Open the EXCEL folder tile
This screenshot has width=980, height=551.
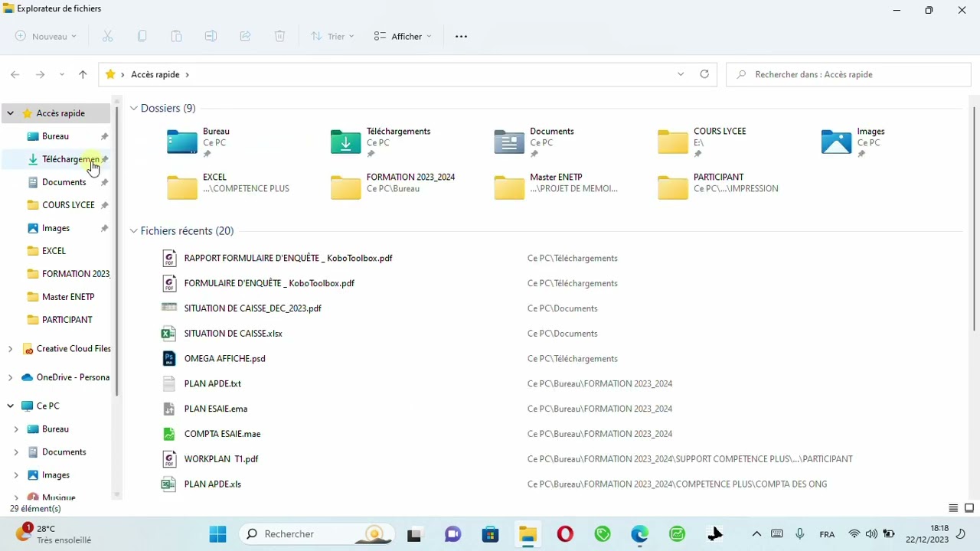[228, 187]
